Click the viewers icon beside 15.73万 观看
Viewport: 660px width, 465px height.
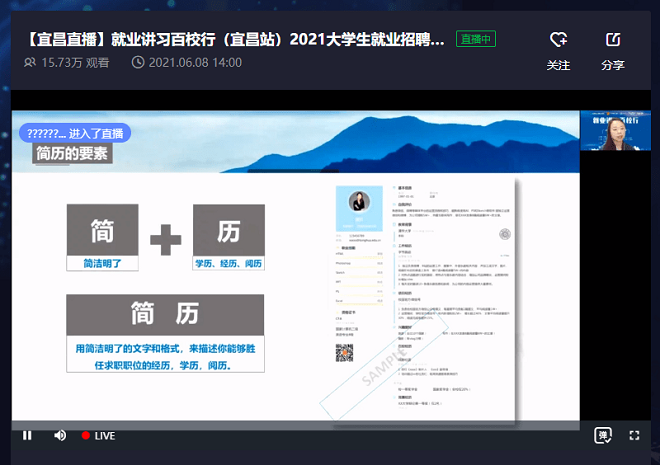coord(30,62)
